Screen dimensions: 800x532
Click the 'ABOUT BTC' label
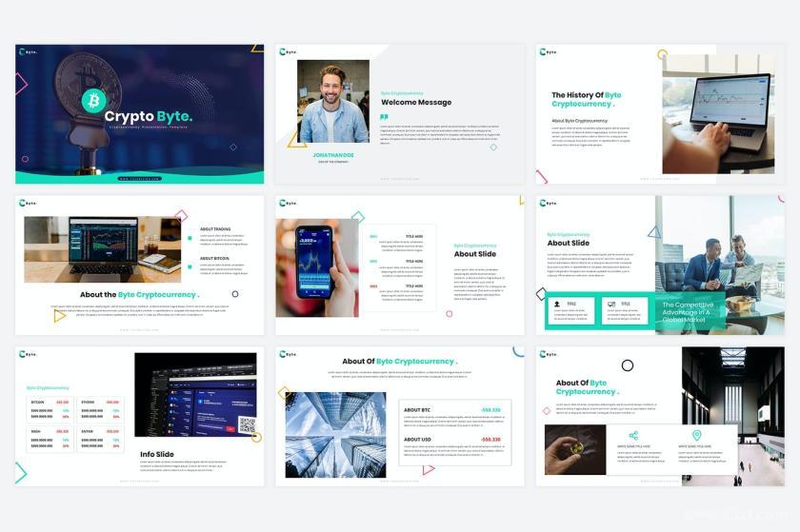[417, 409]
